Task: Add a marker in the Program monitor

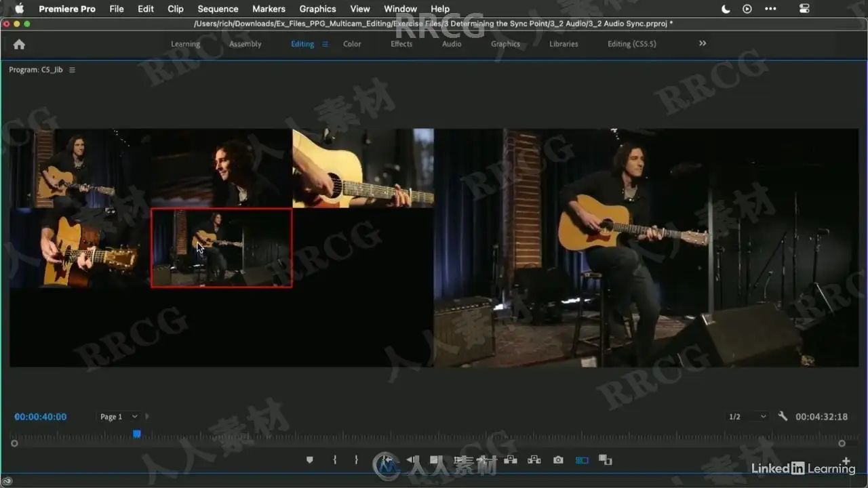Action: 310,460
